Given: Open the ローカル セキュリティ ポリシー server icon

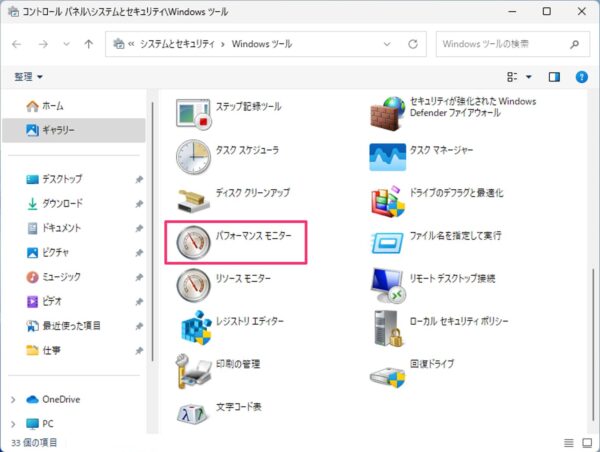Looking at the screenshot, I should [x=389, y=328].
